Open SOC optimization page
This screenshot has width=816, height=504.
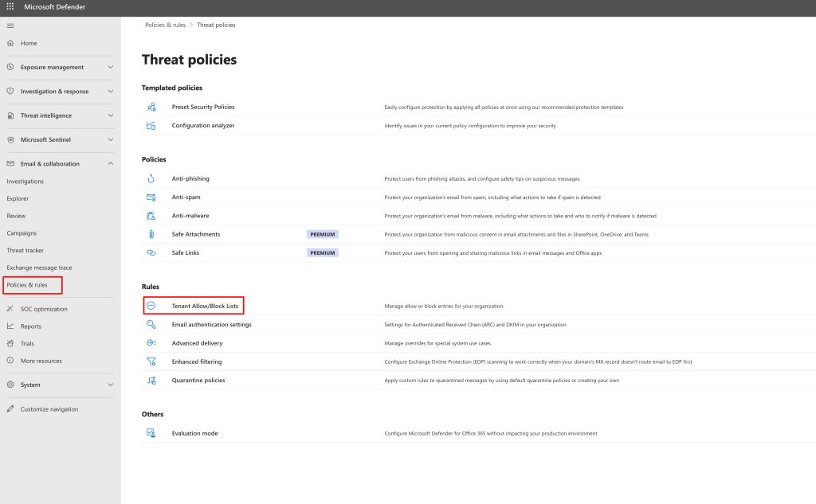[44, 309]
